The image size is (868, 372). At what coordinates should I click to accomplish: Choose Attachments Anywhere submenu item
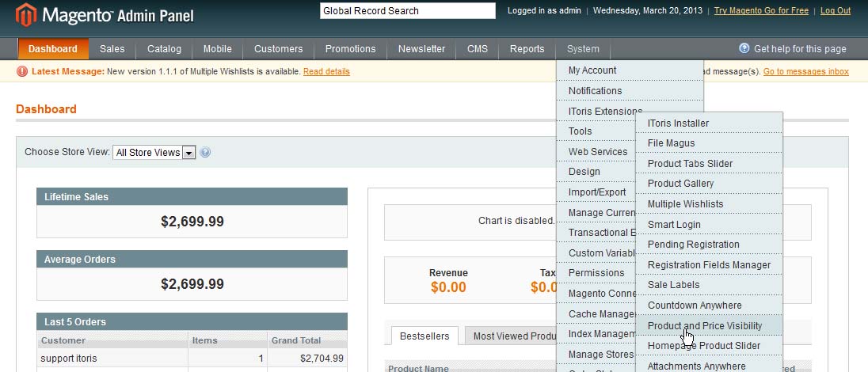(709, 366)
